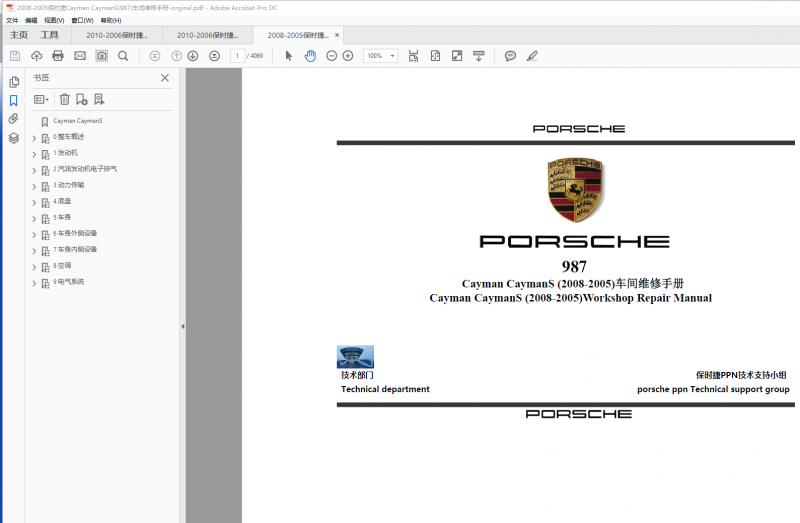800x523 pixels.
Task: Expand the 4 底盘 bookmark
Action: coord(34,203)
